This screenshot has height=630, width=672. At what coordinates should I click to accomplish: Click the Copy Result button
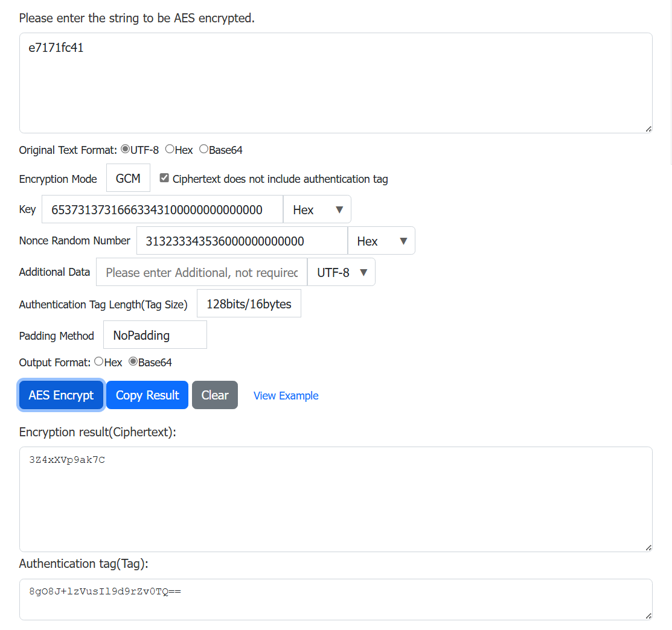147,395
